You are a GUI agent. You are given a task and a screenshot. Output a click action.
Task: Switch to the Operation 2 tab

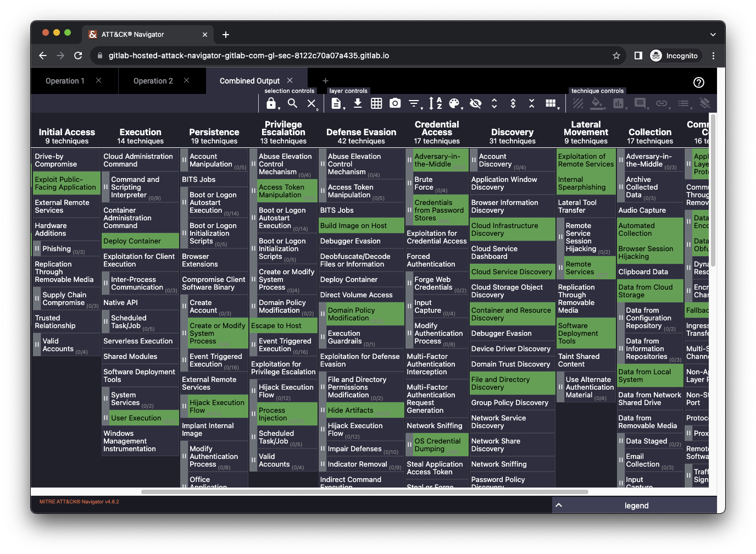pyautogui.click(x=153, y=81)
